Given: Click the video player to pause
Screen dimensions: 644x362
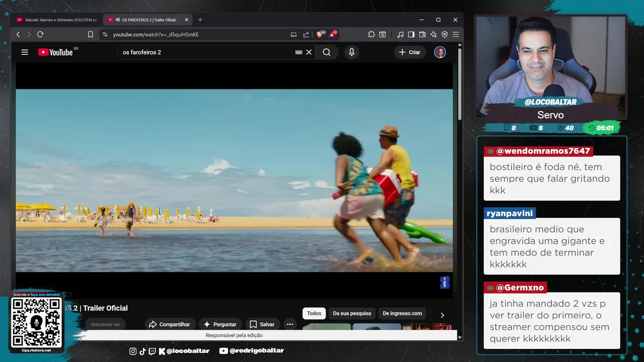Looking at the screenshot, I should click(x=234, y=180).
